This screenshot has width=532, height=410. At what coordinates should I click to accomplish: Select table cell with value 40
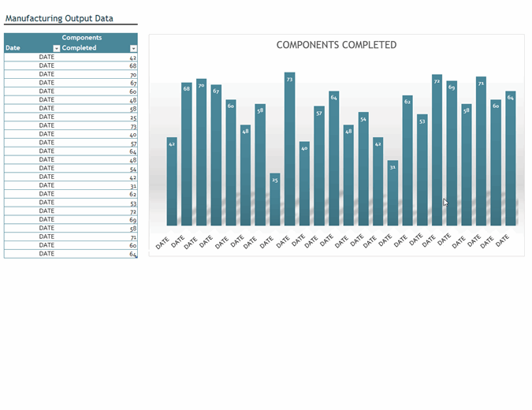(x=99, y=134)
